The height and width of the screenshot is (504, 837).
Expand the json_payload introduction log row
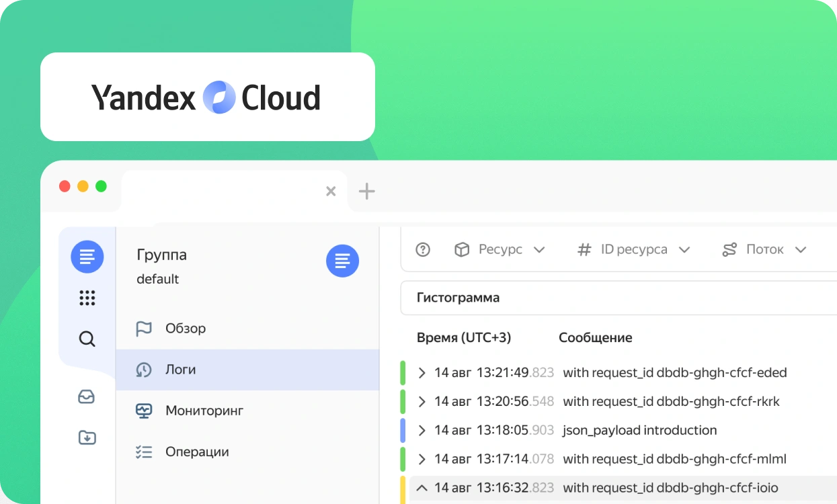point(422,430)
